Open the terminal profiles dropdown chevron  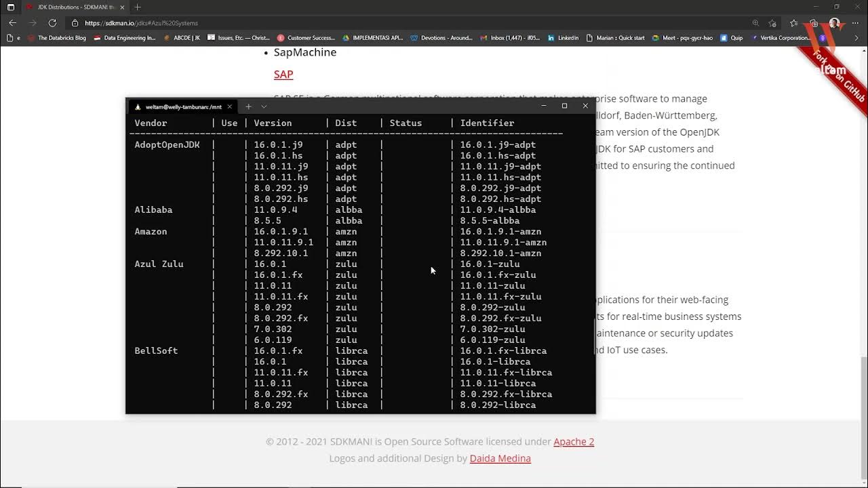pyautogui.click(x=264, y=106)
